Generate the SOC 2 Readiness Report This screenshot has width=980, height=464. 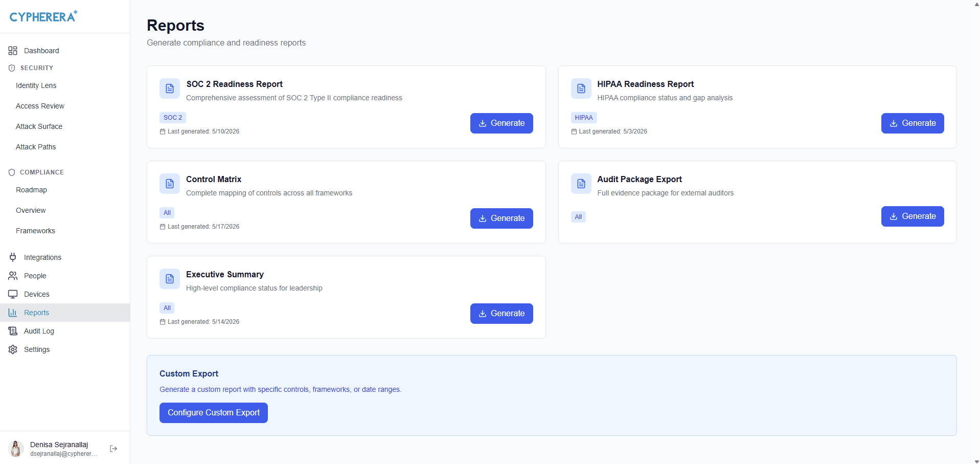pyautogui.click(x=502, y=123)
